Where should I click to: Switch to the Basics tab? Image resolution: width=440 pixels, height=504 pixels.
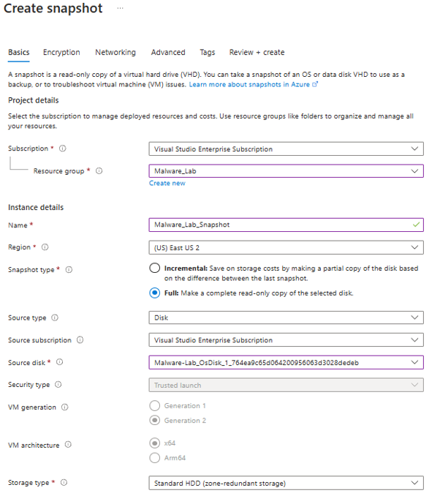click(18, 53)
